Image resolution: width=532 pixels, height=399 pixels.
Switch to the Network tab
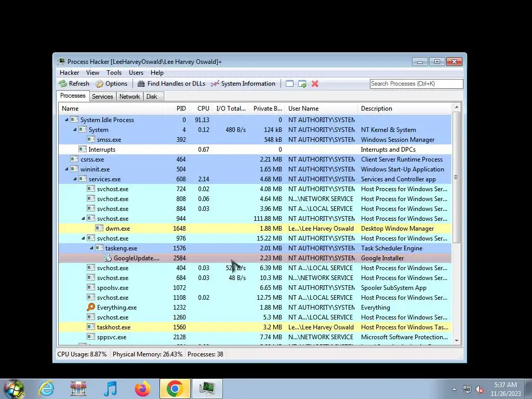tap(129, 97)
